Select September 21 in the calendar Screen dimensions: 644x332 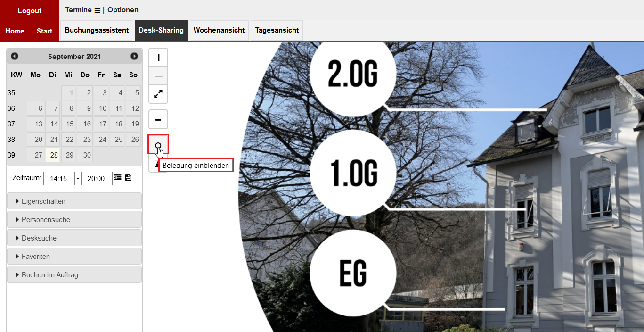[x=53, y=140]
